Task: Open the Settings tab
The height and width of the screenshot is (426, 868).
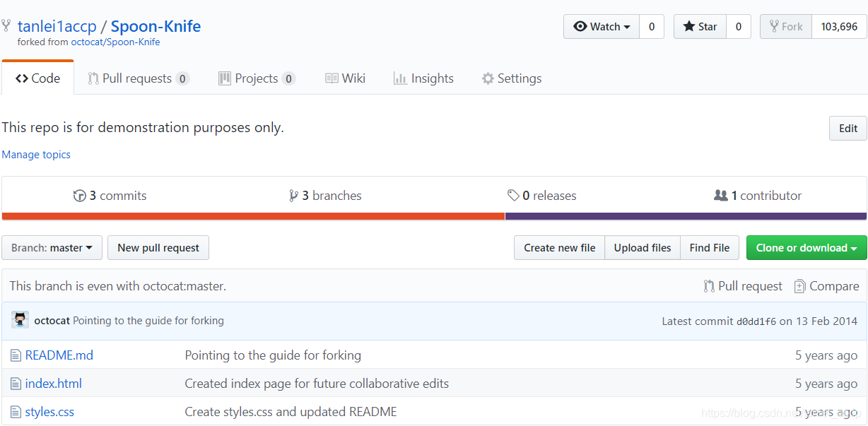Action: pyautogui.click(x=511, y=78)
